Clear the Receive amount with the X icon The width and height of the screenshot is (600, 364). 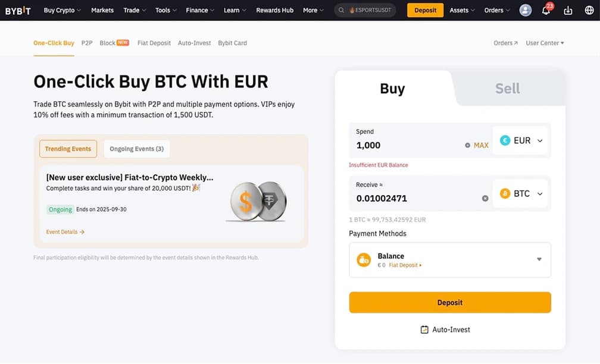[485, 198]
